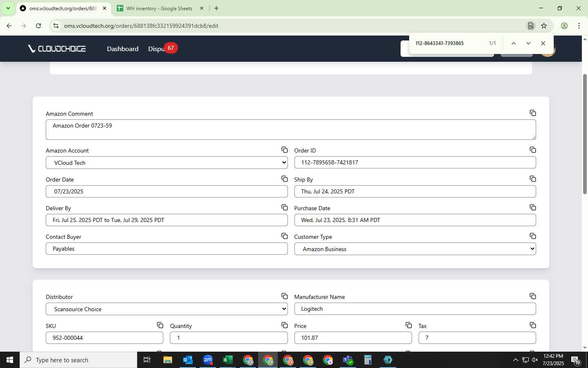
Task: Select the oms.vcloudtech.org orders tab
Action: coord(63,8)
